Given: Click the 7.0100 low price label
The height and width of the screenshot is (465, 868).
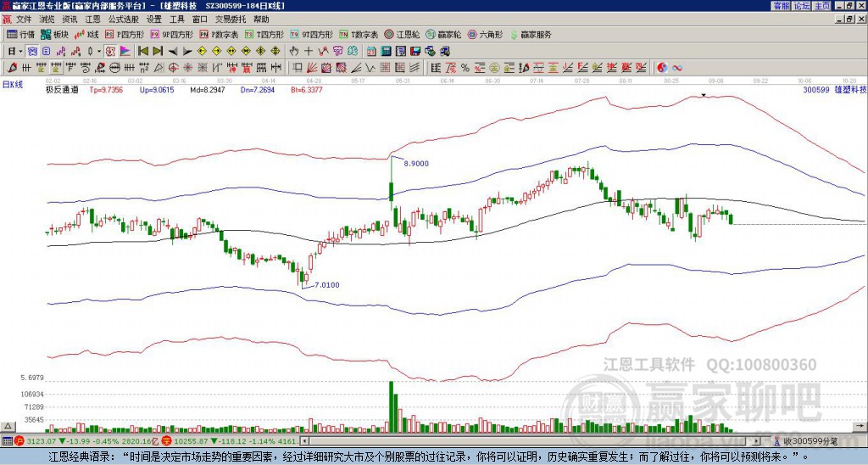Looking at the screenshot, I should [x=327, y=285].
